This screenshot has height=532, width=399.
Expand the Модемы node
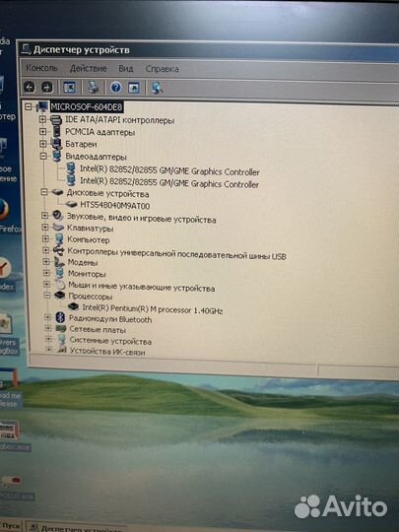pyautogui.click(x=46, y=262)
